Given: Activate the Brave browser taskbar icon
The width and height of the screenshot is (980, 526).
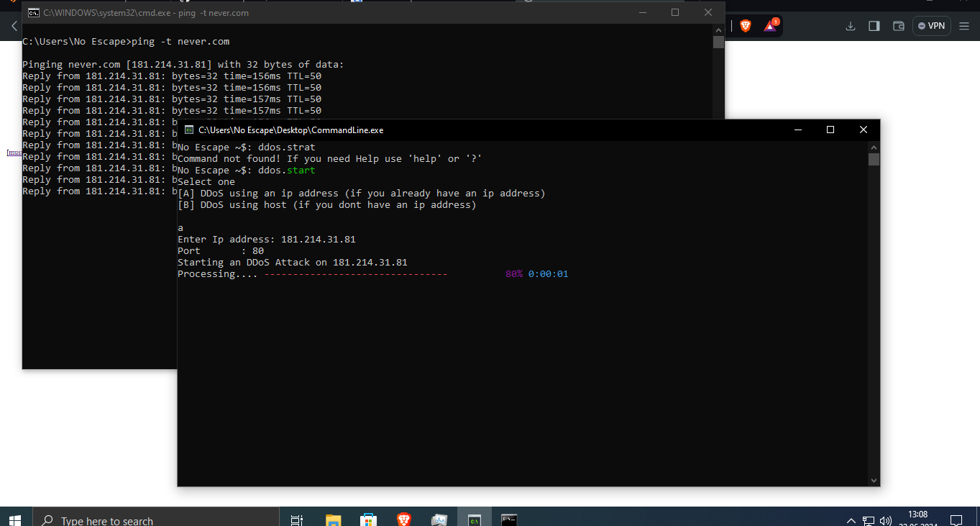Looking at the screenshot, I should (x=403, y=517).
